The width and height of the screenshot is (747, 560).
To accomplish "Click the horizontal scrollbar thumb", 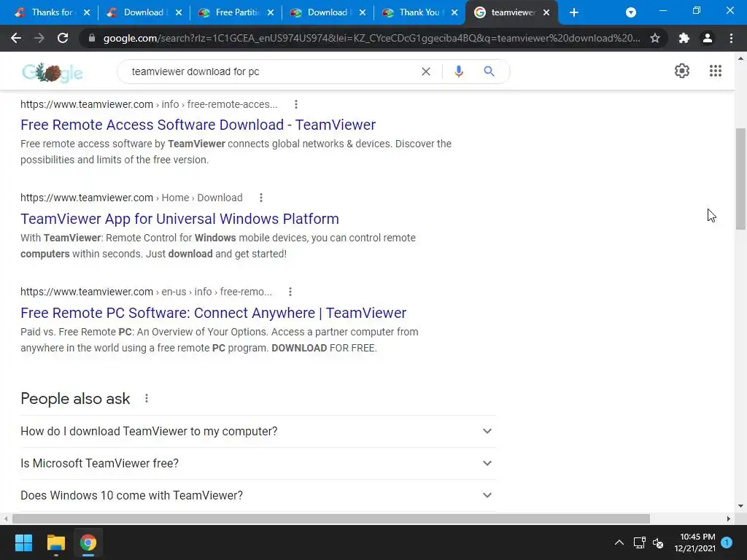I will tap(331, 518).
